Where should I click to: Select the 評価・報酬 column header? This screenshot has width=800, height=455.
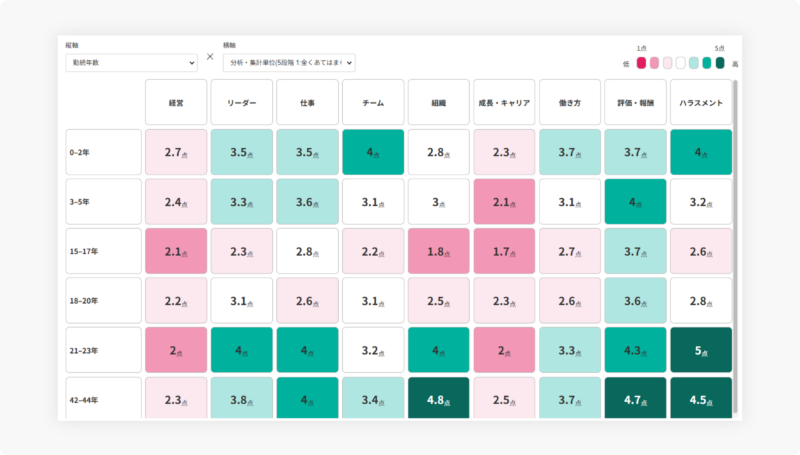tap(634, 102)
